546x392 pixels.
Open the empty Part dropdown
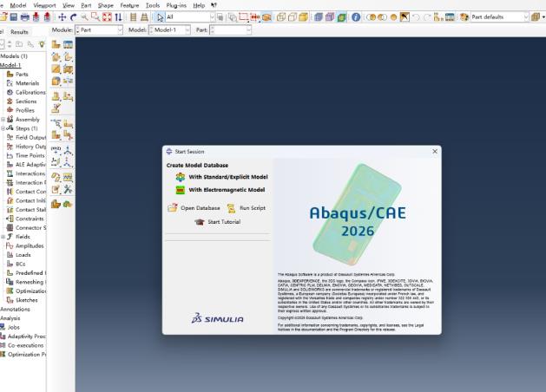(230, 30)
